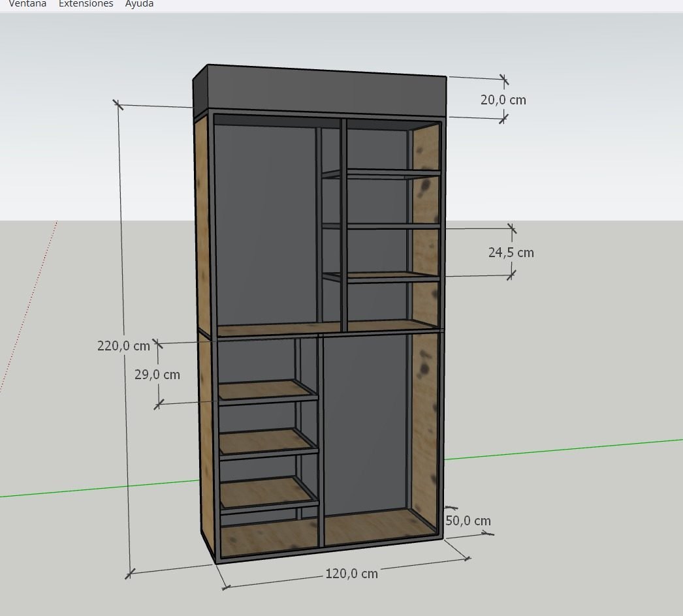The width and height of the screenshot is (683, 616).
Task: Open the Extensiones menu
Action: pos(86,4)
